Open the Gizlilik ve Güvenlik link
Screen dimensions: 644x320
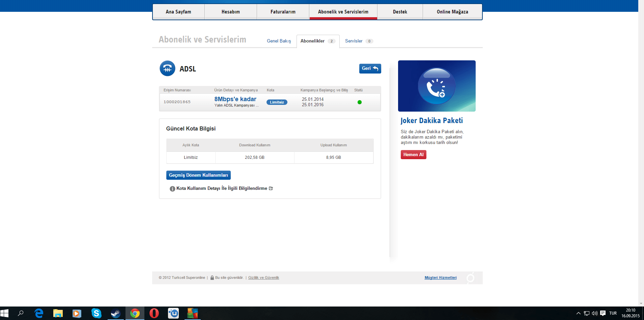point(263,278)
